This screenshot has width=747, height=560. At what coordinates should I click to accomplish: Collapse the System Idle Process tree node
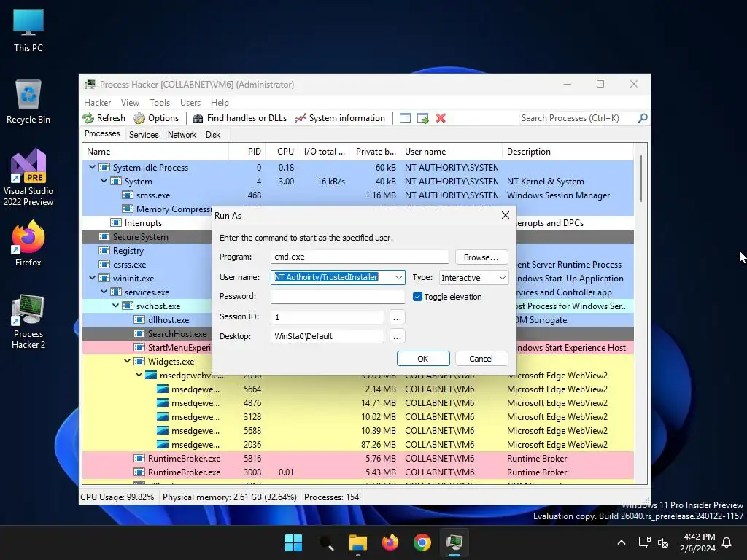click(x=93, y=167)
